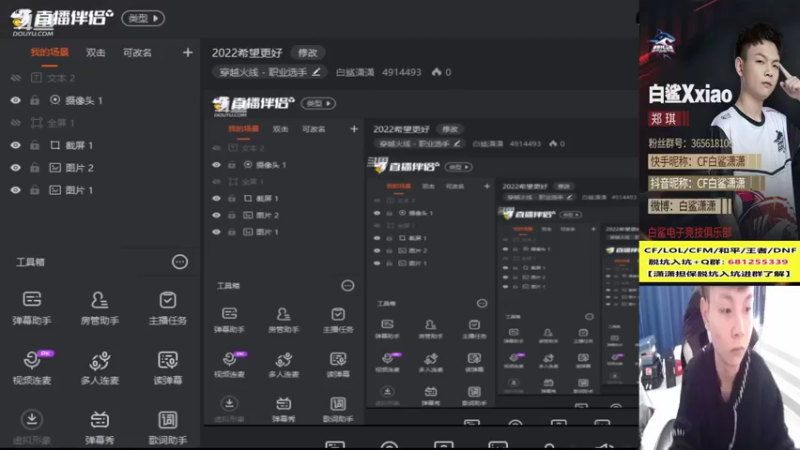The image size is (800, 450).
Task: Open the 房管助手 tool in main toolbox
Action: click(99, 307)
